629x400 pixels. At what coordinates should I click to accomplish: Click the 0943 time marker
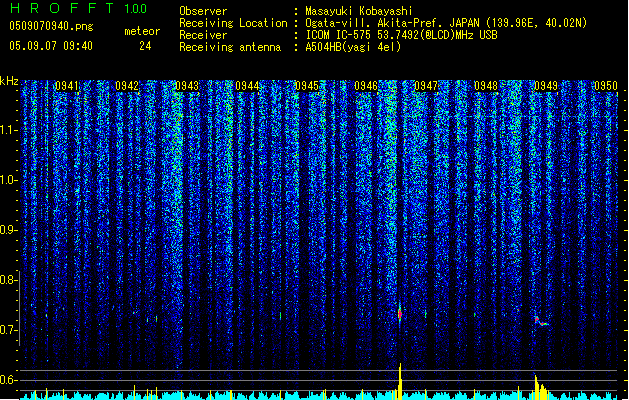[187, 86]
